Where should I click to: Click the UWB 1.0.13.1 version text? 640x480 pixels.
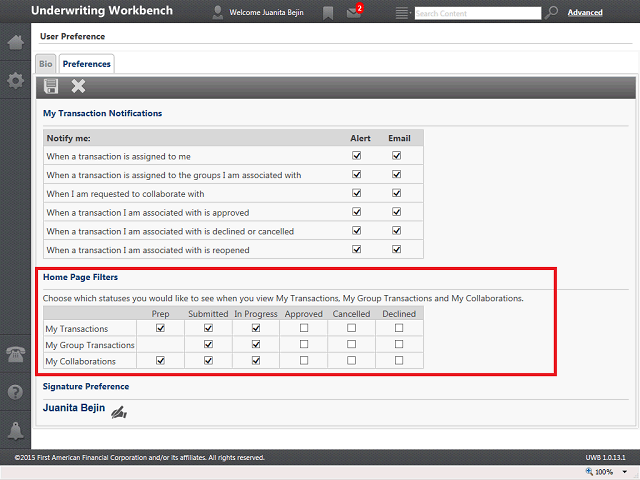[x=605, y=458]
